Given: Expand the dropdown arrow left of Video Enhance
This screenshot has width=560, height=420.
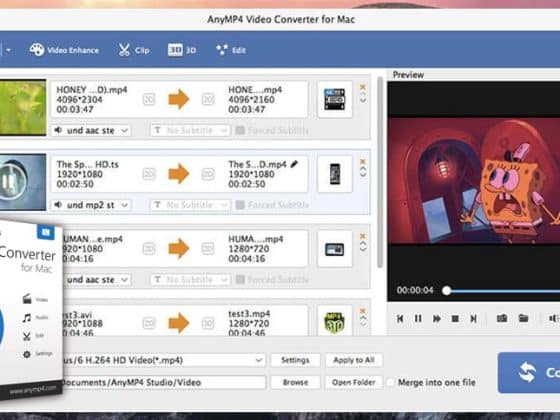Looking at the screenshot, I should 8,50.
